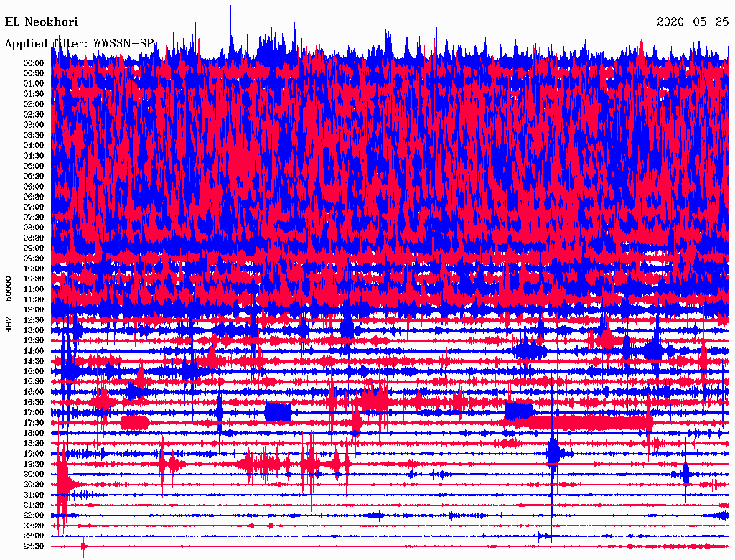Select the 19:00 time label
The image size is (735, 560).
[34, 454]
